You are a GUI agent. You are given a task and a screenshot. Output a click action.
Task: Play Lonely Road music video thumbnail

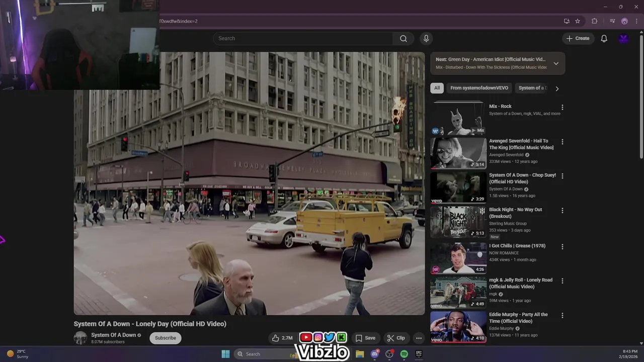point(458,292)
